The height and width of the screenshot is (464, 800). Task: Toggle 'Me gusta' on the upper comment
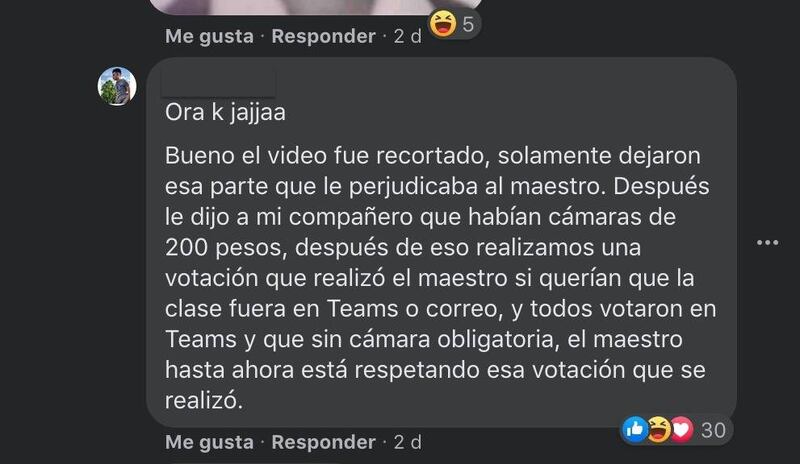click(x=209, y=36)
